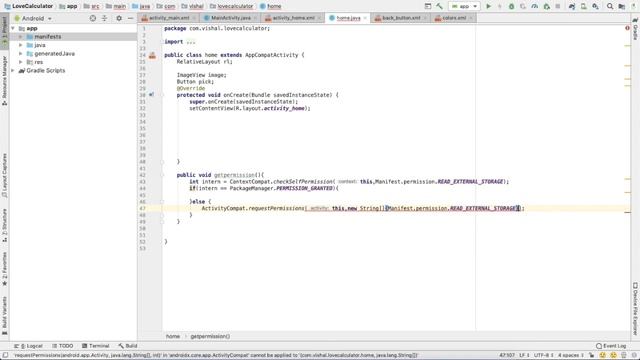Open Search Everywhere magnifier icon
This screenshot has width=640, height=360.
click(610, 6)
